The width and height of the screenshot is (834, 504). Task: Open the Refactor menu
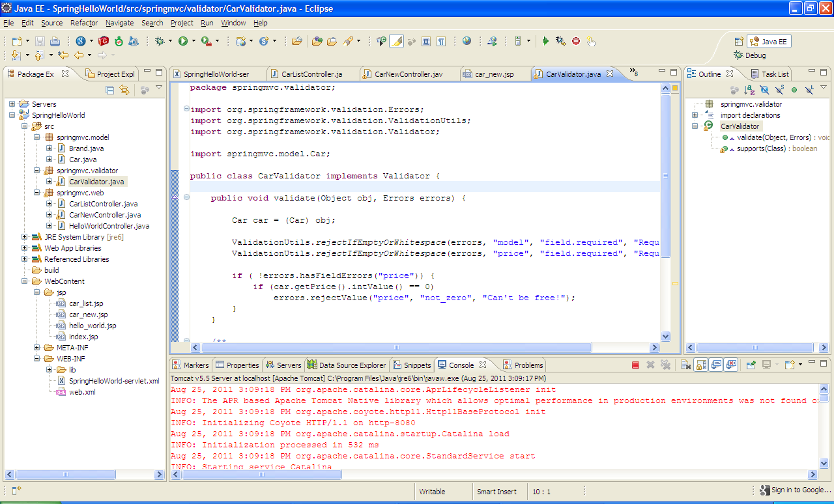click(83, 23)
